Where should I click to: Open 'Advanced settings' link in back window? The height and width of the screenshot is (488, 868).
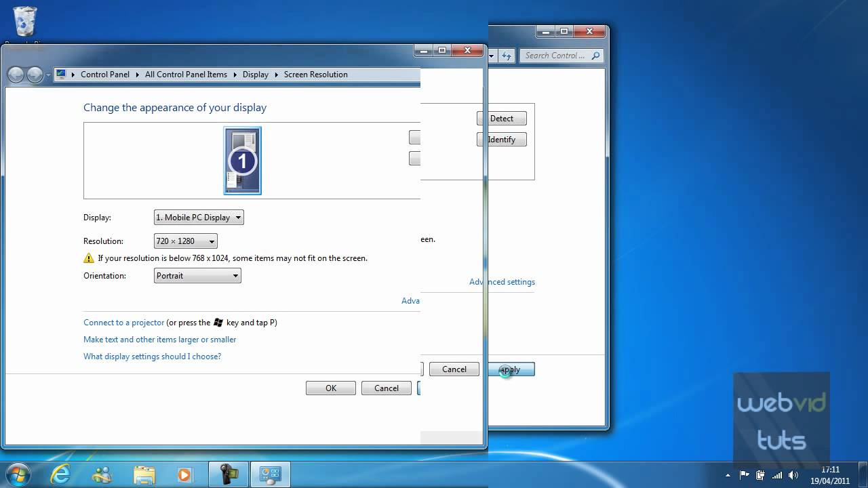(502, 282)
